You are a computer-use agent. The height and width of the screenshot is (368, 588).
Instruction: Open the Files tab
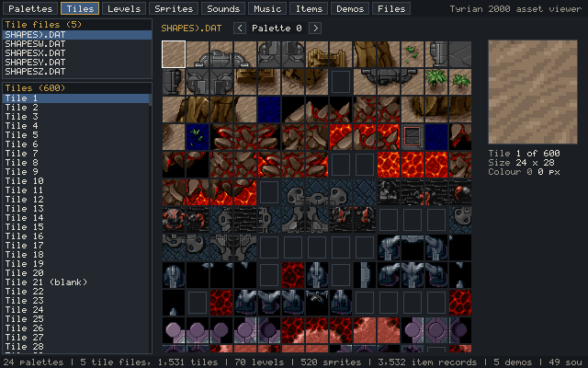coord(391,8)
